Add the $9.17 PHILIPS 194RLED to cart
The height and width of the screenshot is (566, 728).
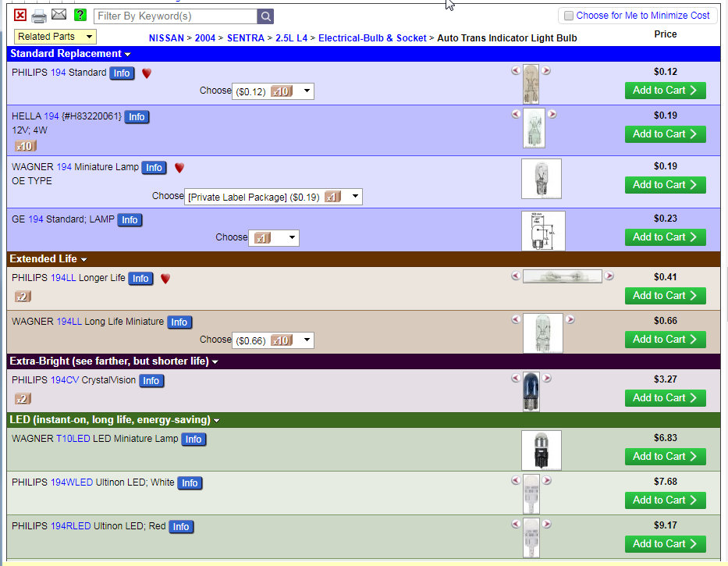(666, 544)
